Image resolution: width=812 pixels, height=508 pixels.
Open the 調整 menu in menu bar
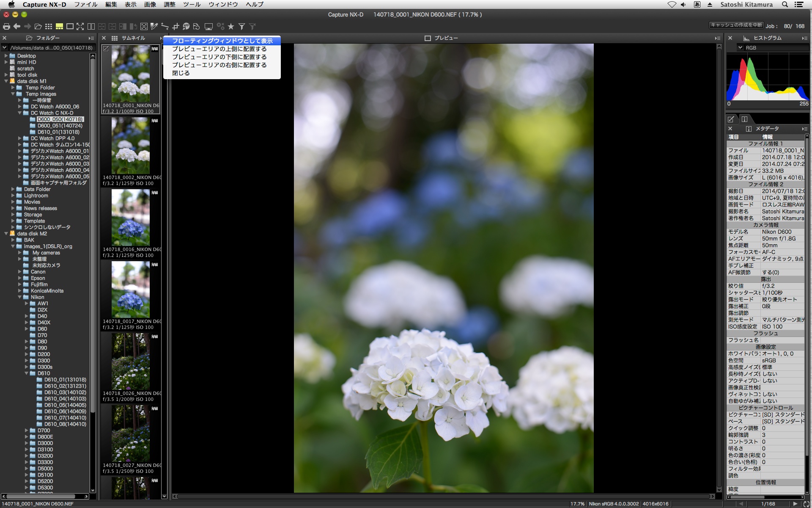coord(169,4)
